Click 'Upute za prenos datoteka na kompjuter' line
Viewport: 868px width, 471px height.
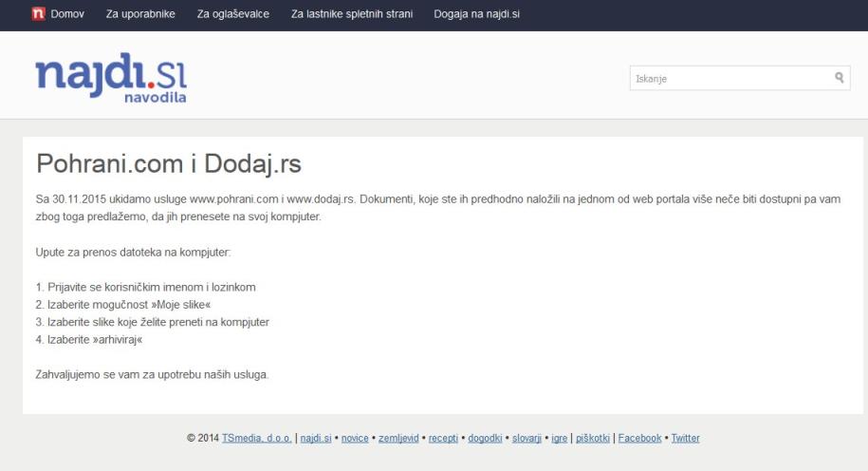click(134, 253)
